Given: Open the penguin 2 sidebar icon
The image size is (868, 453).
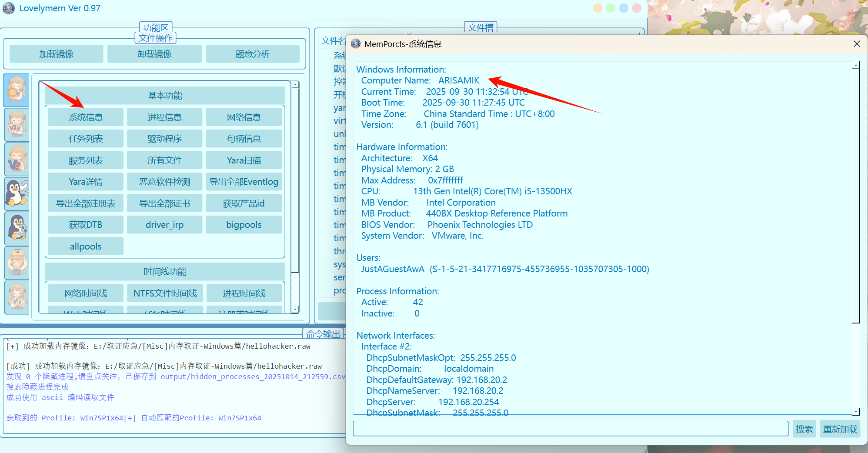Looking at the screenshot, I should pyautogui.click(x=17, y=193).
